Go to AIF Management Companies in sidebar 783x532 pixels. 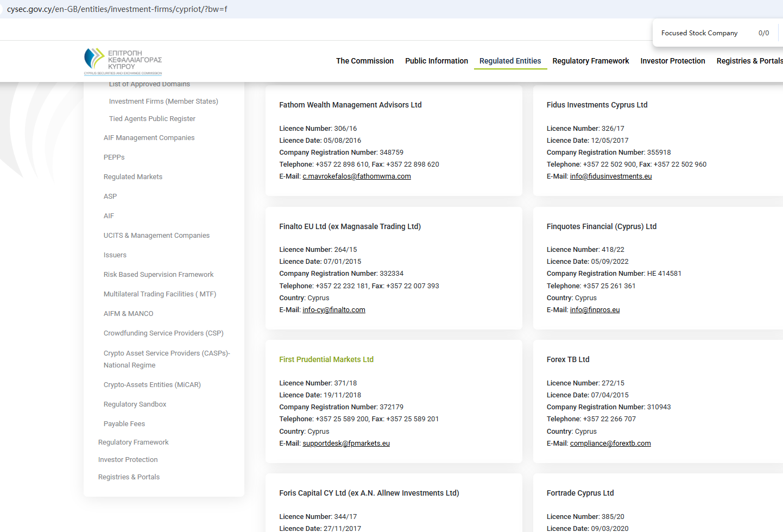pos(149,138)
